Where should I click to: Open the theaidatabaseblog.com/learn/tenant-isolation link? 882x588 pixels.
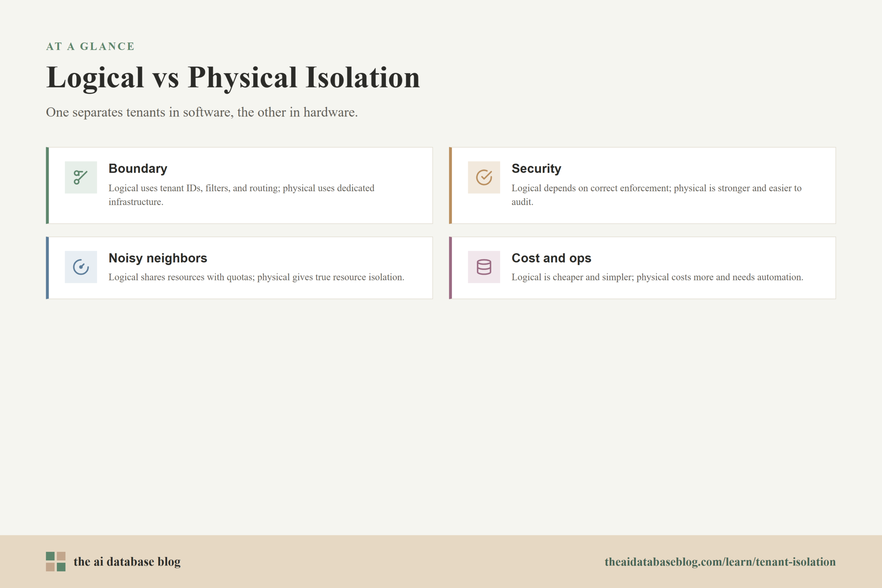720,562
